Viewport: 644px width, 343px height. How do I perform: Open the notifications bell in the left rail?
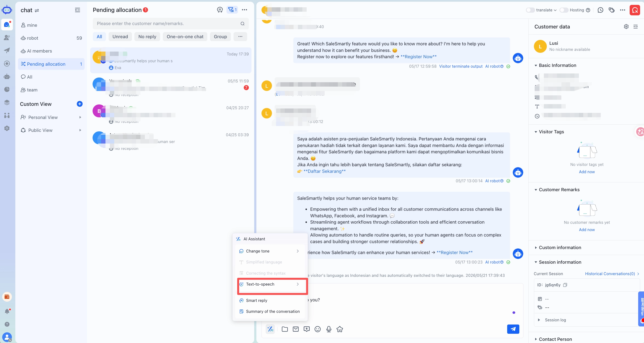click(7, 311)
